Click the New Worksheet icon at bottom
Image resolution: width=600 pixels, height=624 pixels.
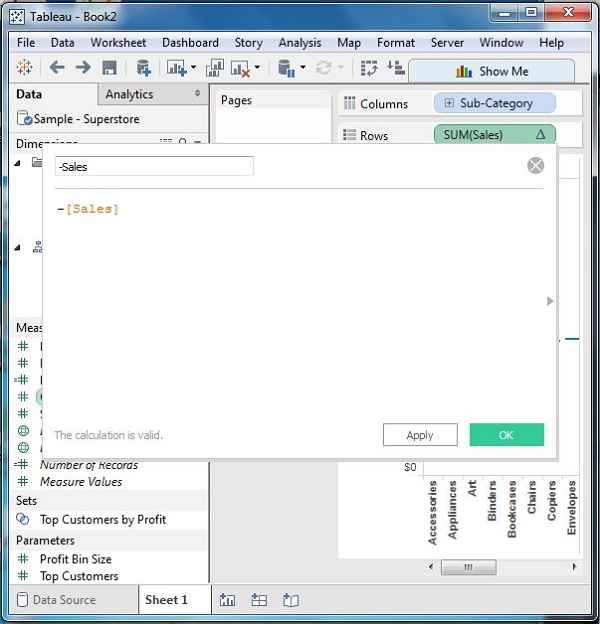227,600
